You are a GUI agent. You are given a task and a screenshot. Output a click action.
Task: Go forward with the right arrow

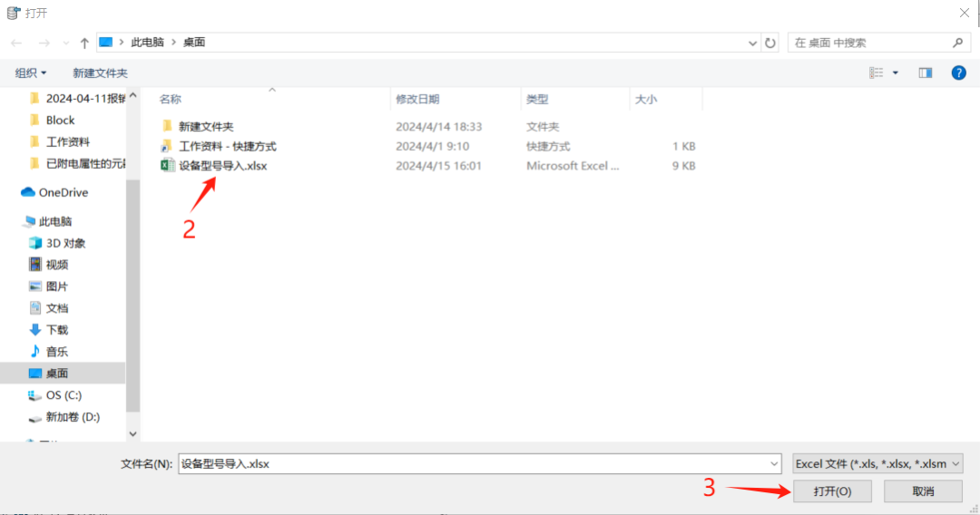click(x=44, y=43)
